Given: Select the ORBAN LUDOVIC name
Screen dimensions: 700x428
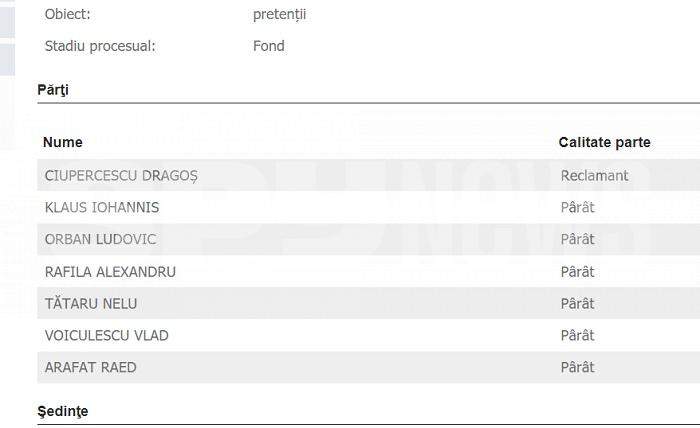Looking at the screenshot, I should coord(100,239).
